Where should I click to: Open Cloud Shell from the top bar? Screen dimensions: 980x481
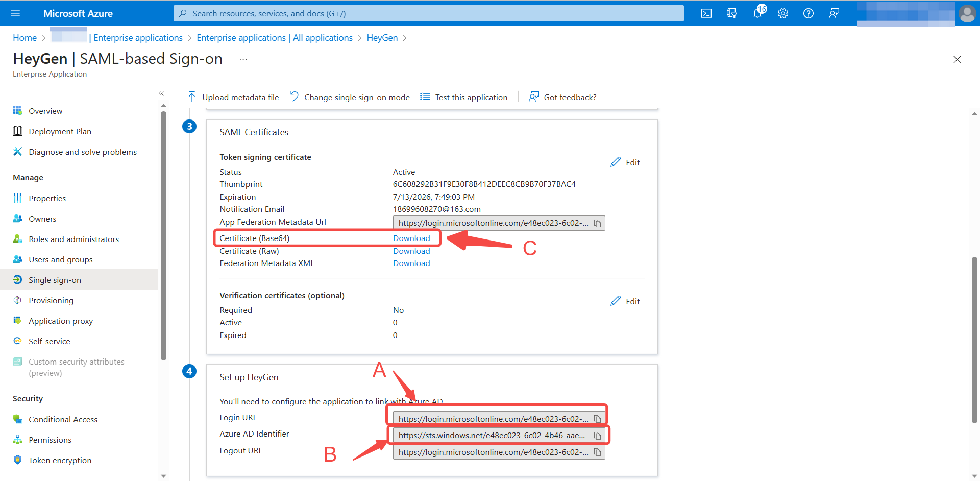coord(706,13)
